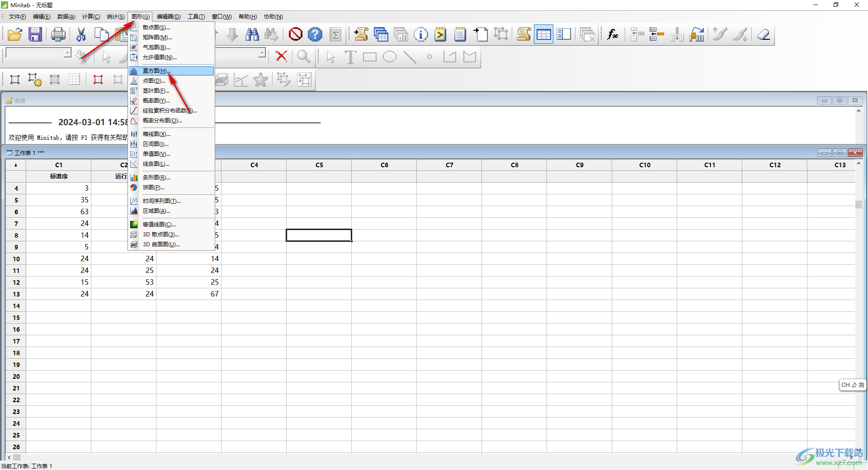Image resolution: width=868 pixels, height=470 pixels.
Task: Click the worksheet data-entry direction arrow
Action: (x=16, y=165)
